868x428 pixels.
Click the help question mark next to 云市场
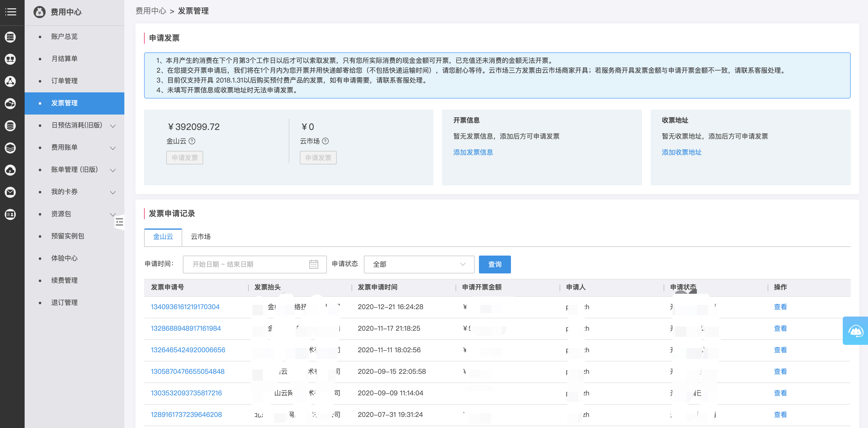tap(326, 141)
